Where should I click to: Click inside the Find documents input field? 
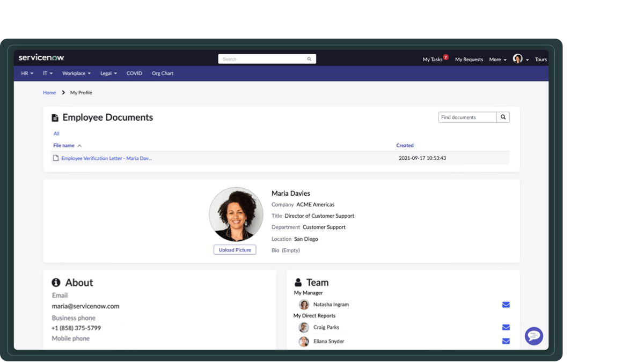pos(466,116)
